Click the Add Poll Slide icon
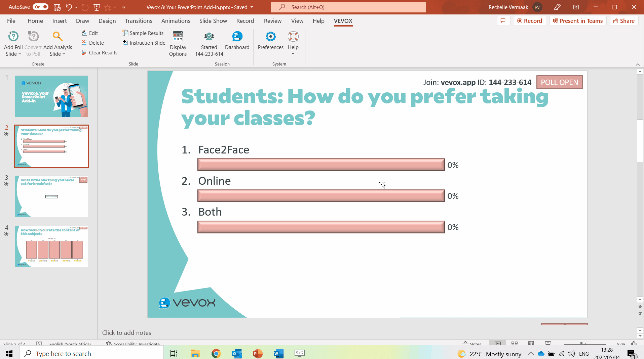The image size is (644, 359). (x=13, y=36)
